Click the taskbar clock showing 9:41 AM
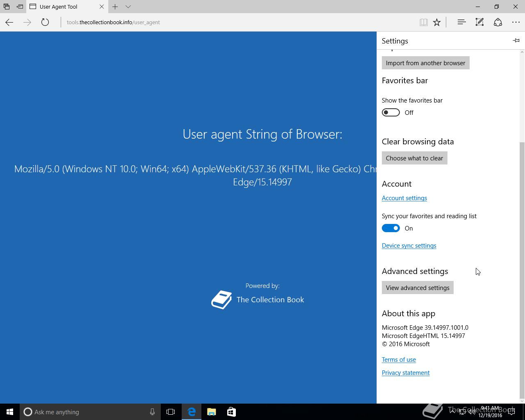Viewport: 525px width, 420px height. pyautogui.click(x=490, y=412)
